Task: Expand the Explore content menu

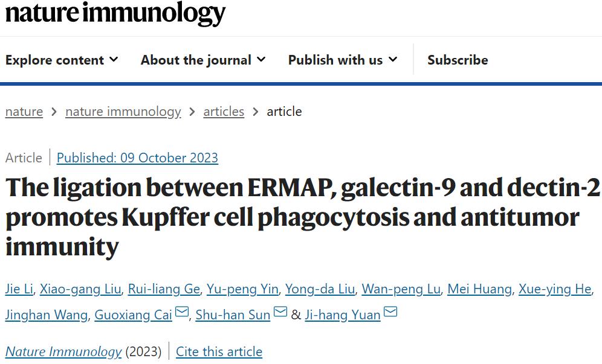Action: (62, 60)
